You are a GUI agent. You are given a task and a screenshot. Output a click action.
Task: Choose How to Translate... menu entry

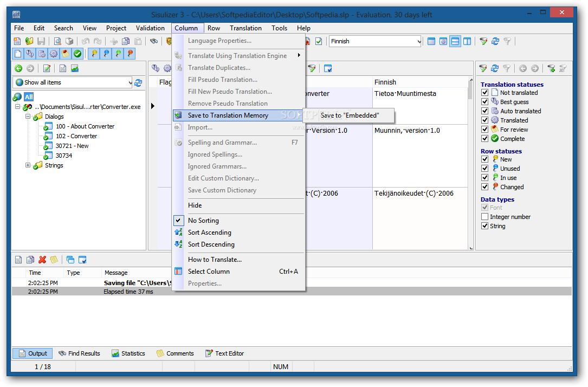pyautogui.click(x=238, y=260)
